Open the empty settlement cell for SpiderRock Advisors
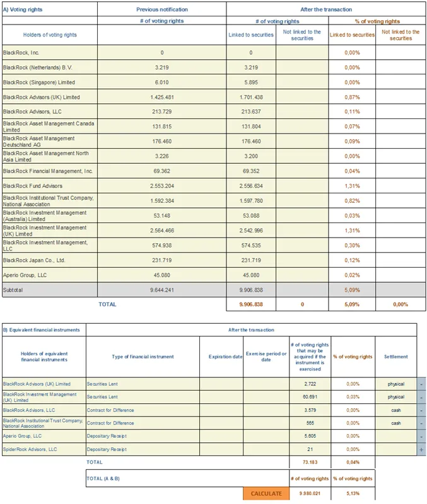427x504 pixels. pos(395,449)
